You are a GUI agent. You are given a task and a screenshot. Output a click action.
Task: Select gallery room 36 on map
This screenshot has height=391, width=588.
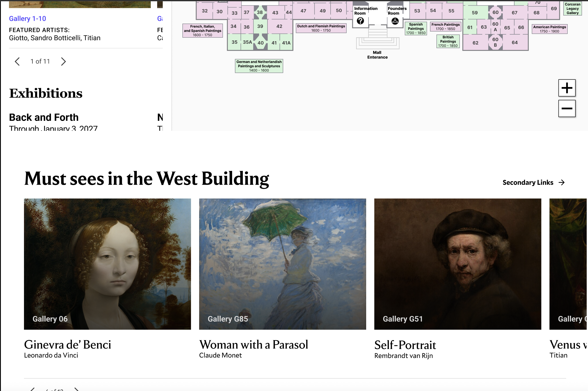pos(246,27)
